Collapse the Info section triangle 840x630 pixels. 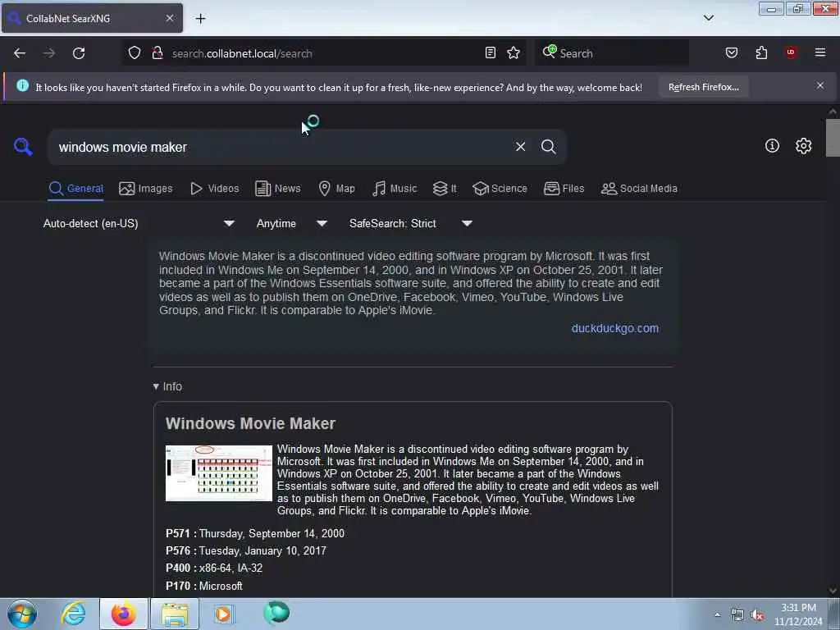coord(156,386)
